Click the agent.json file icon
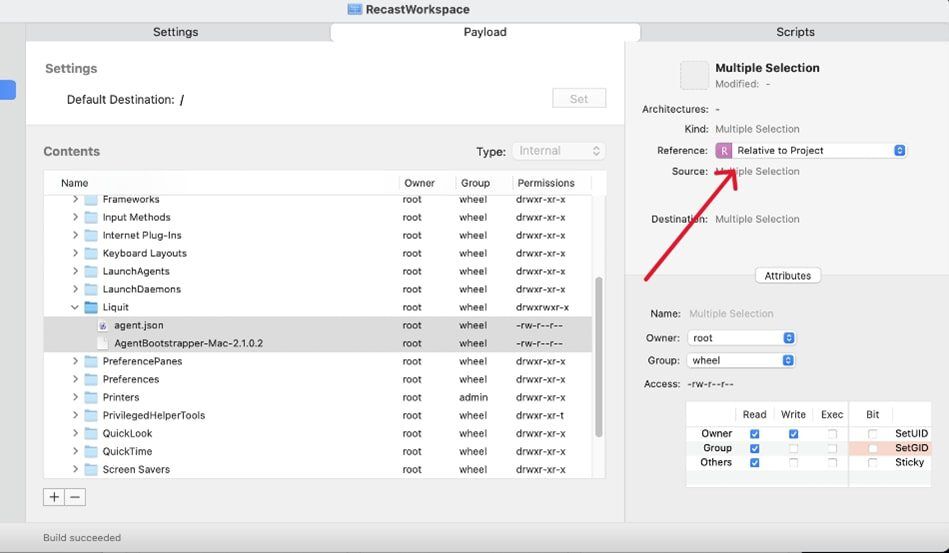Viewport: 949px width, 553px height. point(103,326)
